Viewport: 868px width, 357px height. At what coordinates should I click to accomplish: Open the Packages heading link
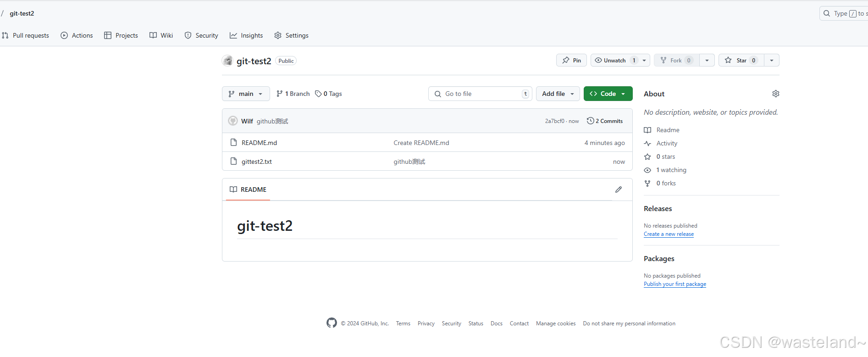(659, 258)
